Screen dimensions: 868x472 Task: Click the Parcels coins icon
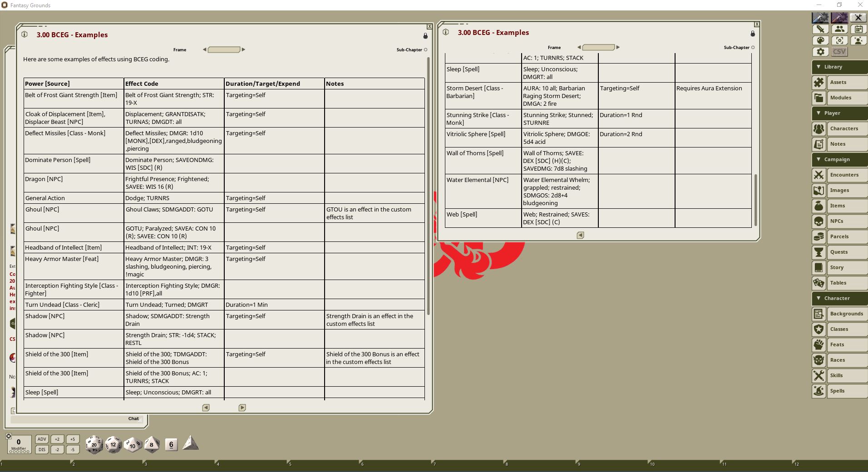pos(819,236)
